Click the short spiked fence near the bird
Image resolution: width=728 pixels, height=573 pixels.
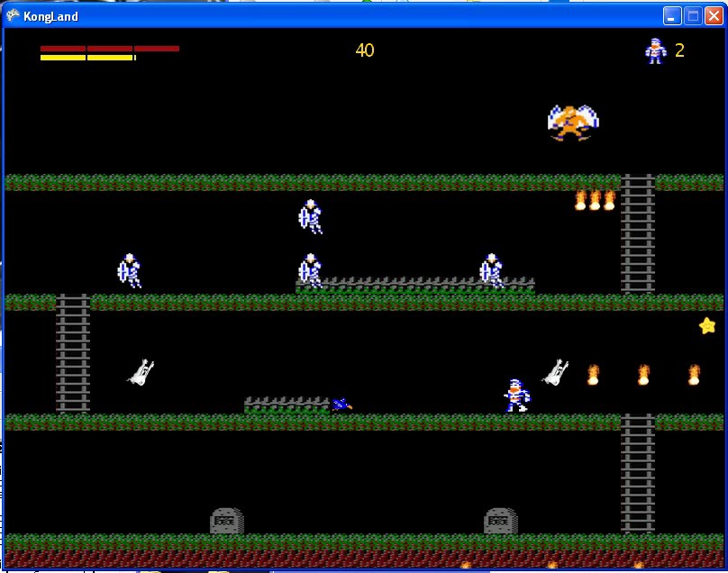(x=287, y=405)
